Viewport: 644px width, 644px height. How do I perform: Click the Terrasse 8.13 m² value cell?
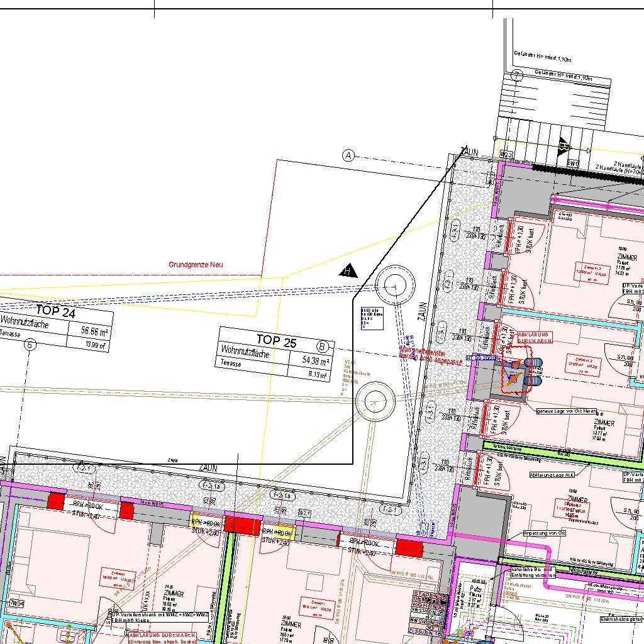(x=314, y=375)
